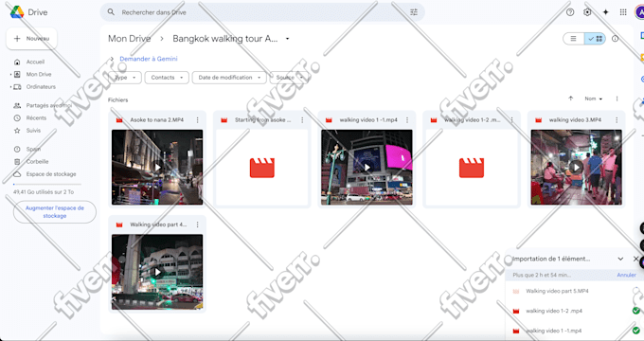
Task: Open Corbeille trash
Action: (37, 161)
